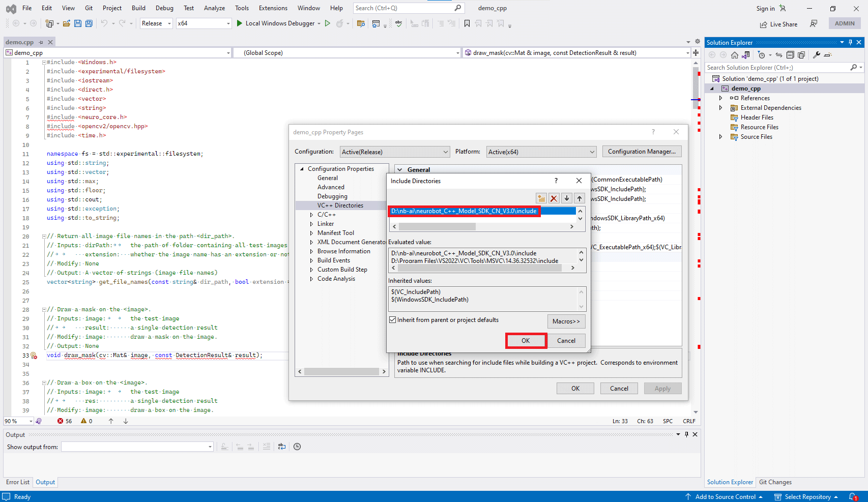This screenshot has height=502, width=868.
Task: Toggle auto-hide pin on Solution Explorer
Action: click(850, 42)
